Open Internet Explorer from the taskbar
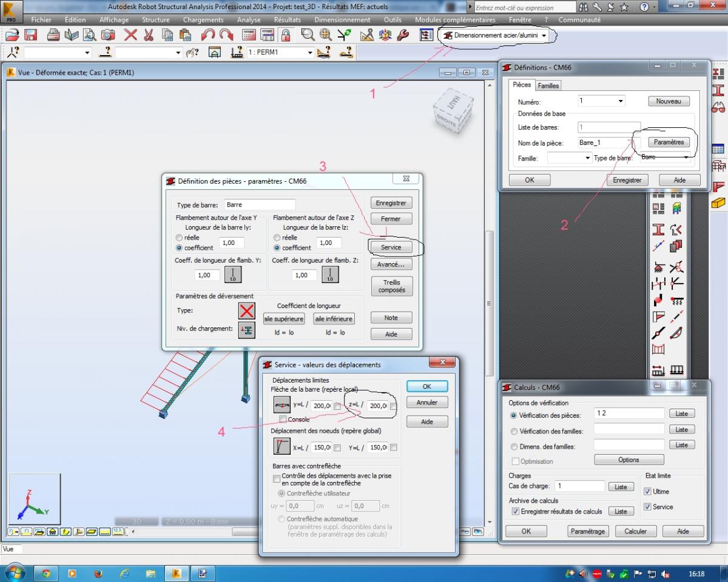This screenshot has width=728, height=582. tap(125, 573)
